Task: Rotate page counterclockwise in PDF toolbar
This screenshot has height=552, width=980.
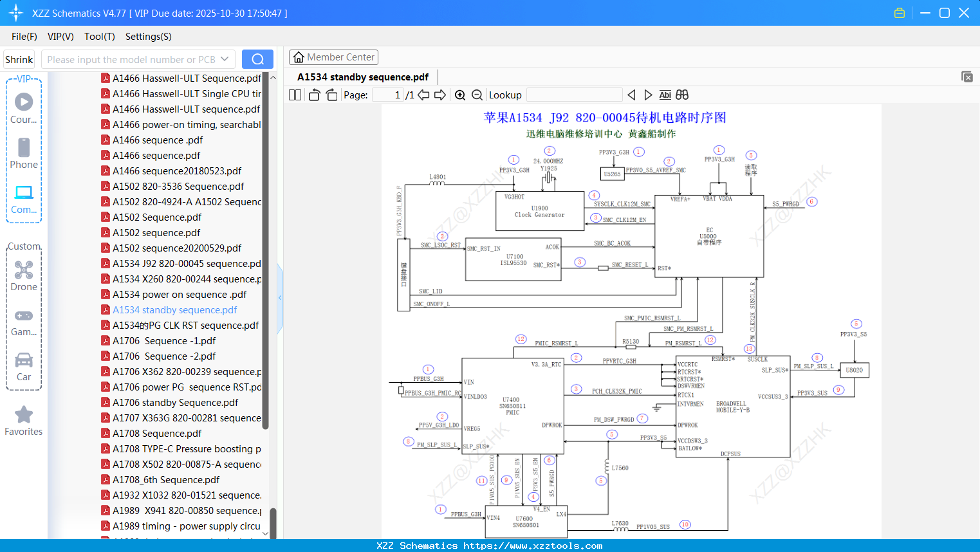Action: tap(315, 95)
